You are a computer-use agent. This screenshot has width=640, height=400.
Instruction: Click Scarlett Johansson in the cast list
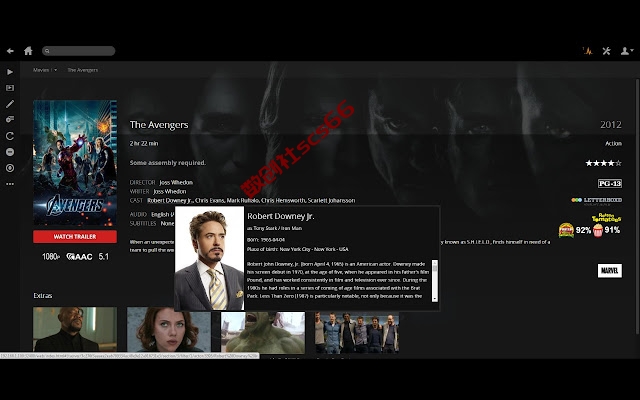[x=331, y=200]
